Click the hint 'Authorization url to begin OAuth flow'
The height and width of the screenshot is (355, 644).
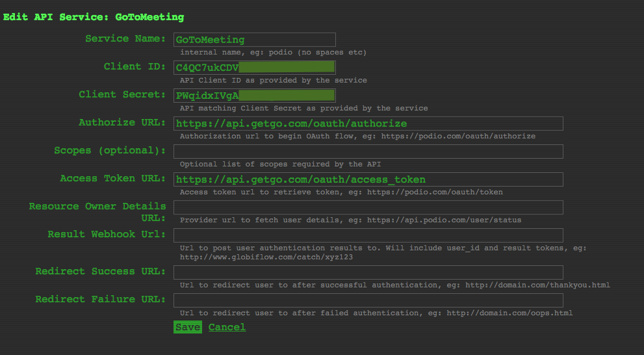coord(357,137)
